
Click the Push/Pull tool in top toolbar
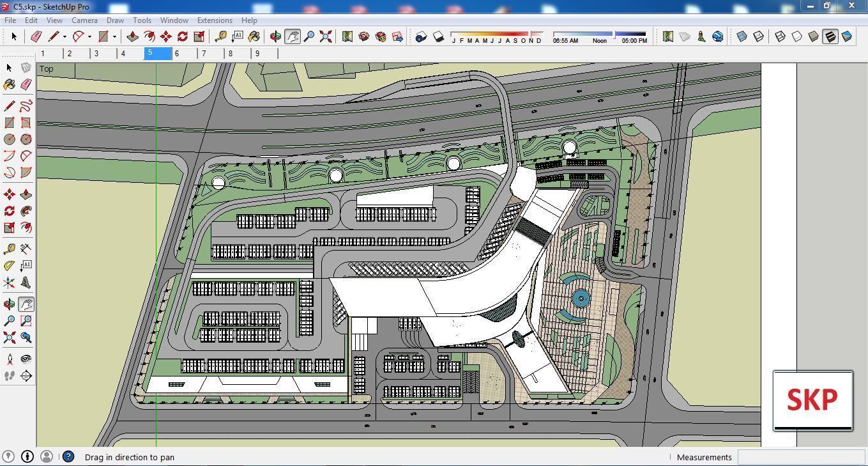pos(133,36)
